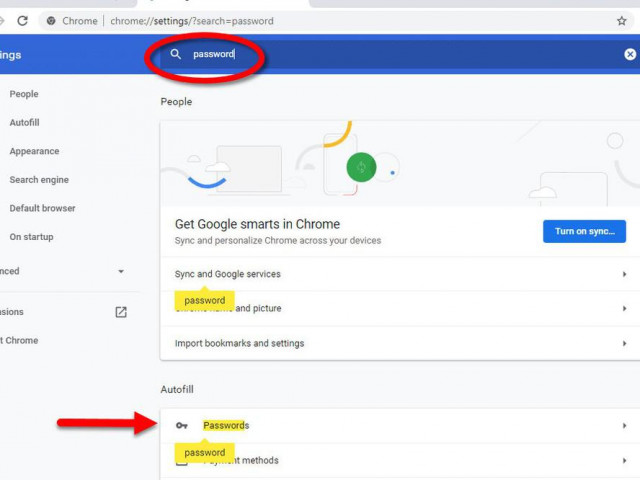Open Import bookmarks and settings
The height and width of the screenshot is (480, 640).
point(400,343)
